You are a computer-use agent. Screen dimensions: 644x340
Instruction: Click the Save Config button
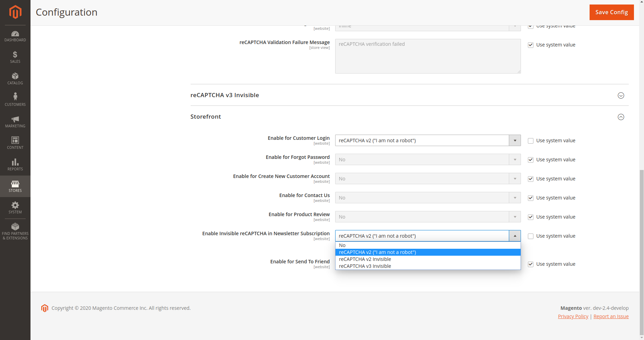(x=611, y=12)
